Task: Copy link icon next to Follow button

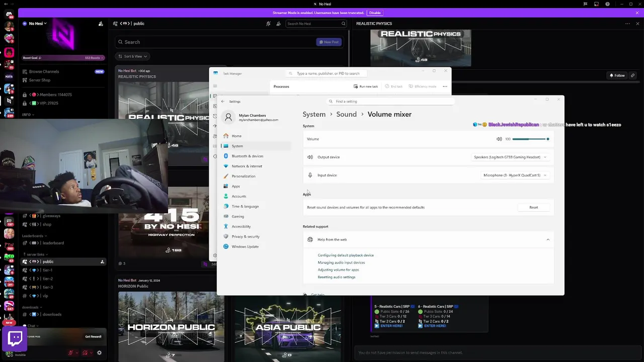Action: pos(632,75)
